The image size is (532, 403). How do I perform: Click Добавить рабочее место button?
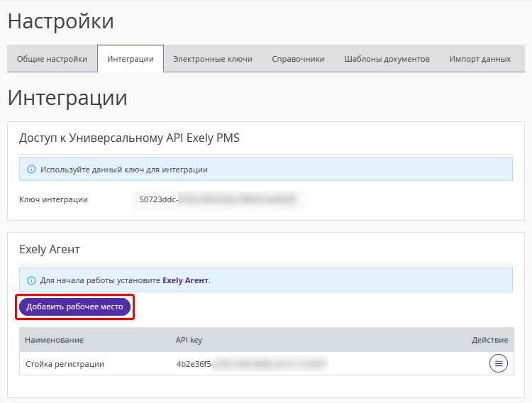(x=74, y=307)
